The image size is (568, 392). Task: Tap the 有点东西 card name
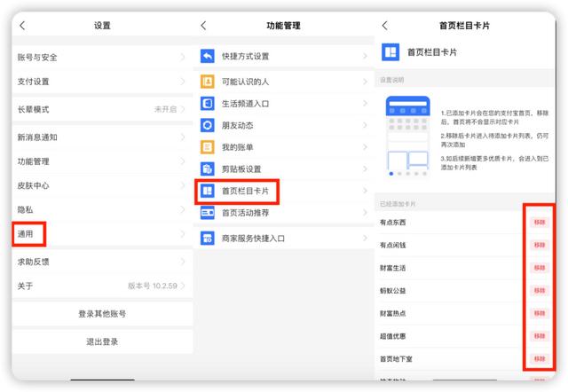pyautogui.click(x=392, y=223)
